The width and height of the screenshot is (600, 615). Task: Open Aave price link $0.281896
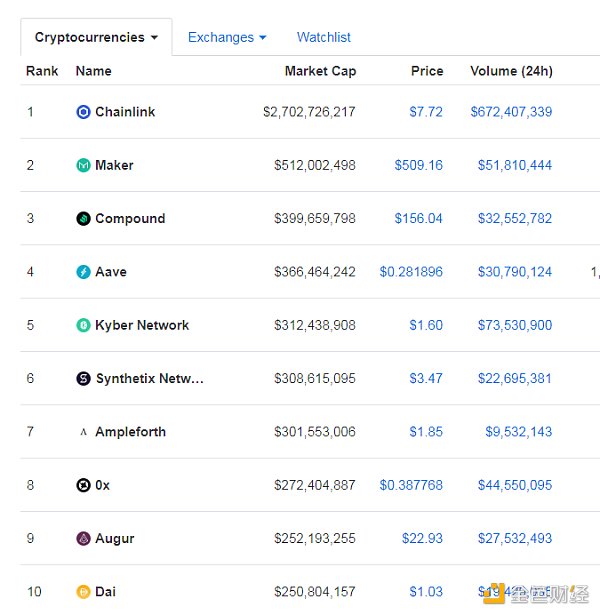click(411, 272)
